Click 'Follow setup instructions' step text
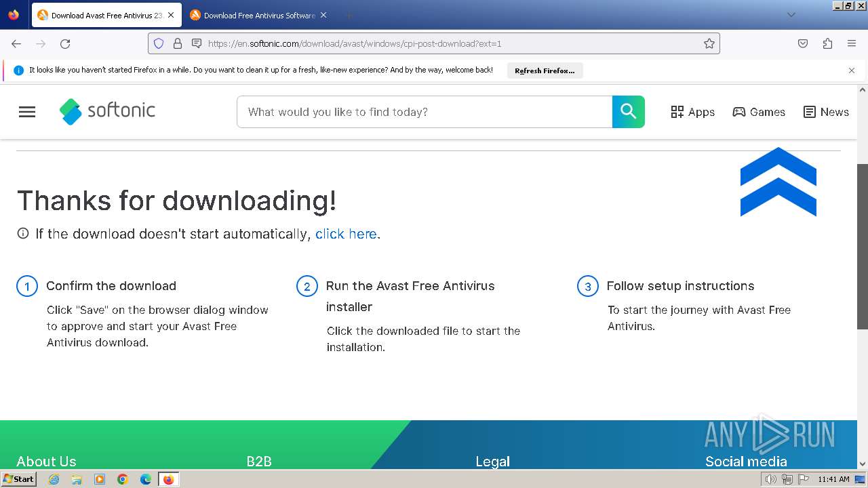The height and width of the screenshot is (488, 868). click(680, 286)
